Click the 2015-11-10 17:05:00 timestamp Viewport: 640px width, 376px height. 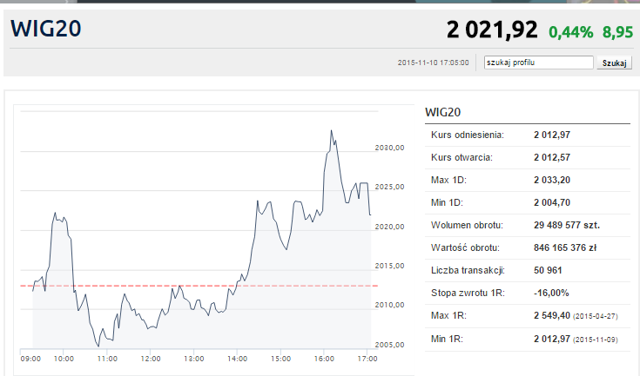point(433,62)
